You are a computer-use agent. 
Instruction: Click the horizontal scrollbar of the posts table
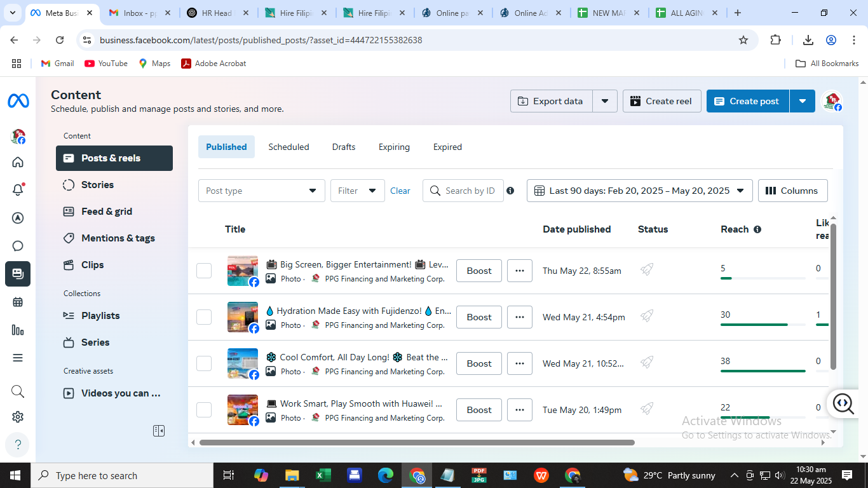tap(417, 442)
